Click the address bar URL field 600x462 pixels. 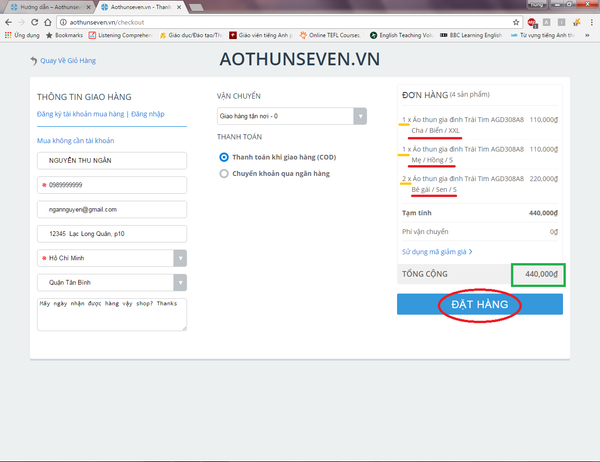coord(287,22)
